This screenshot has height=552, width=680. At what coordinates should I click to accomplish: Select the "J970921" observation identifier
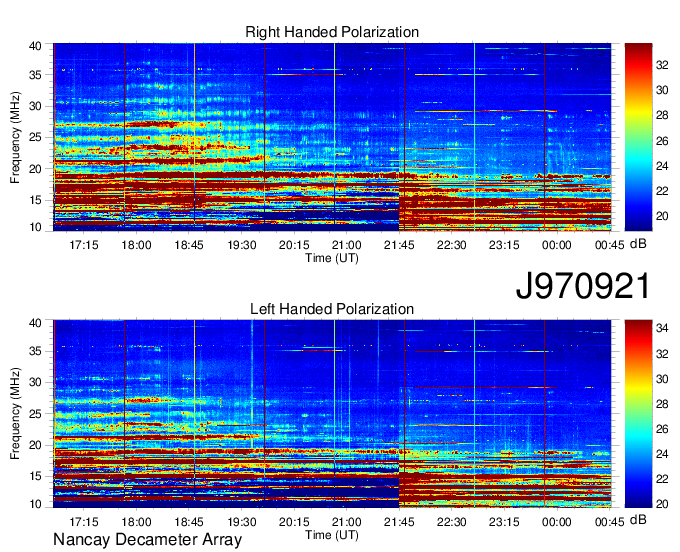click(x=583, y=286)
